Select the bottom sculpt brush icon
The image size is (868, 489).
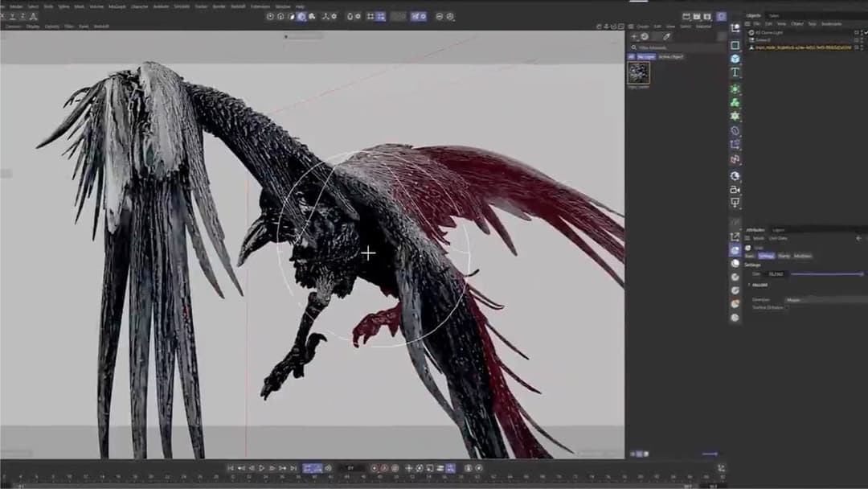(735, 318)
